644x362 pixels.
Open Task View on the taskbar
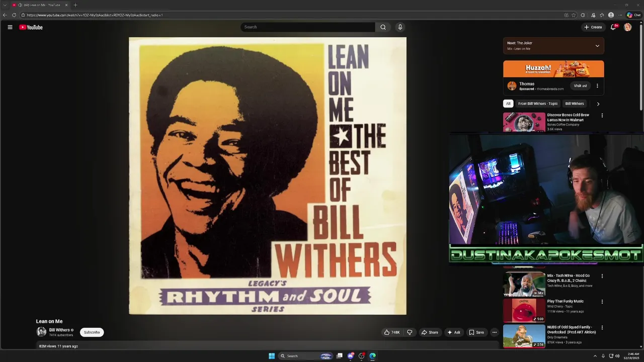[x=340, y=356]
